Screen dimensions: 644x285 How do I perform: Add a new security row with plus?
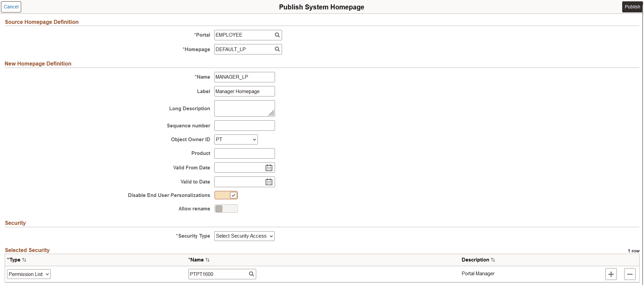[611, 274]
